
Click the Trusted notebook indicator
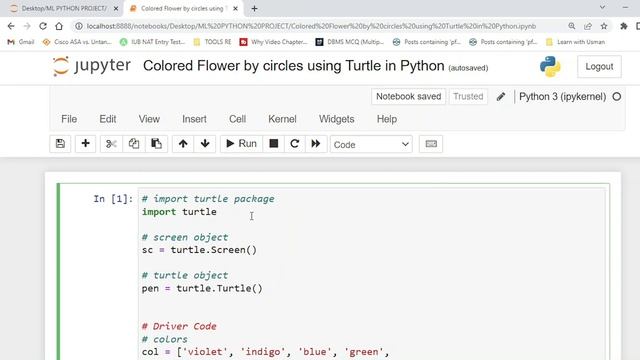tap(468, 97)
